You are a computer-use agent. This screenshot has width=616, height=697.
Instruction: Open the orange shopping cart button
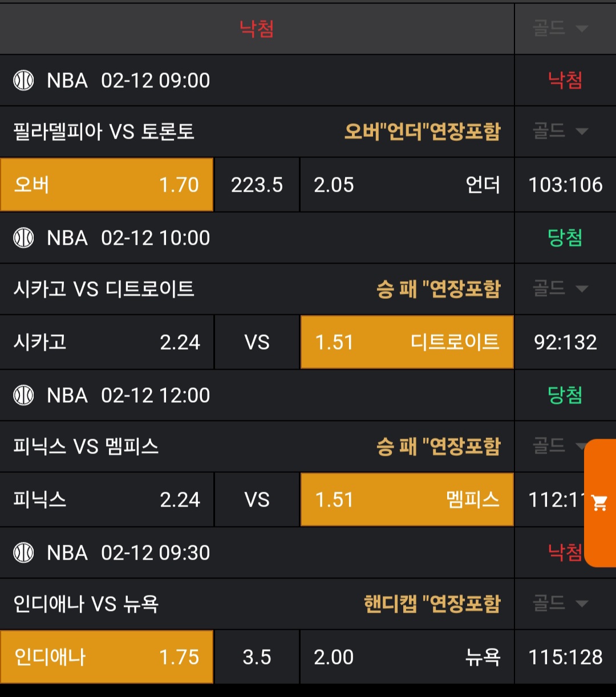[x=599, y=503]
